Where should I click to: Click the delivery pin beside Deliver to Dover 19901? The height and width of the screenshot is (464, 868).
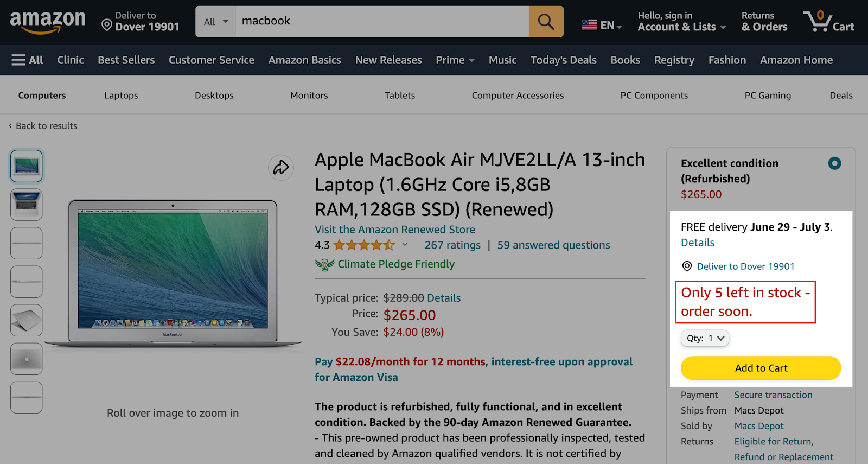(x=686, y=266)
